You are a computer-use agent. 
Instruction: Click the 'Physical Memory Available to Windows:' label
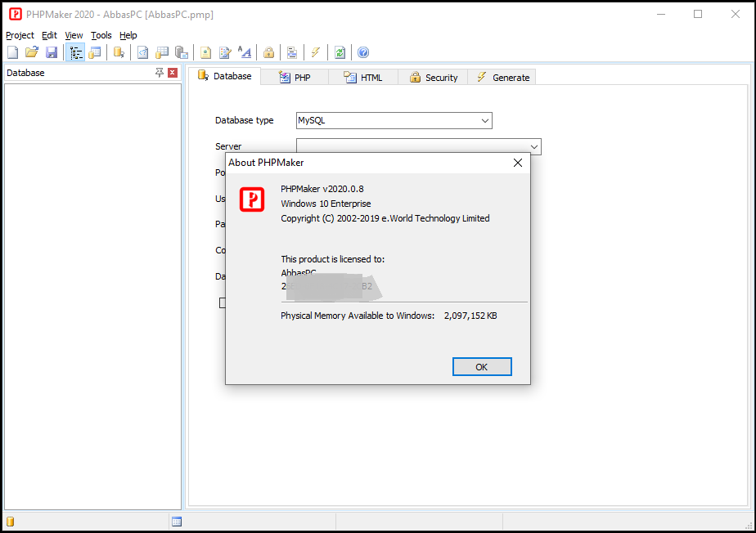[358, 316]
